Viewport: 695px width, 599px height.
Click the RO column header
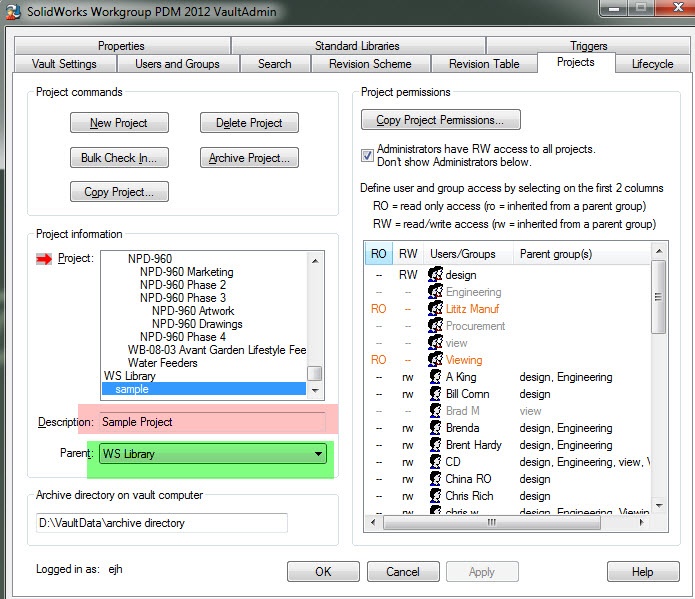click(379, 254)
